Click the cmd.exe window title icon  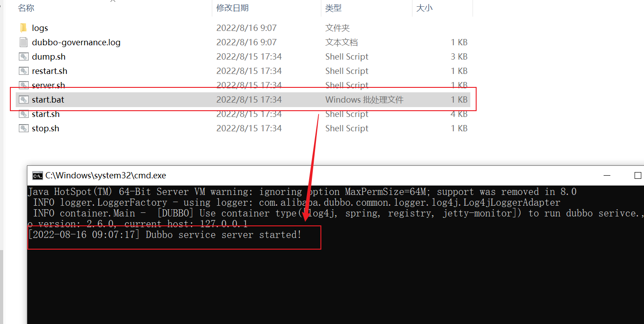[x=38, y=175]
